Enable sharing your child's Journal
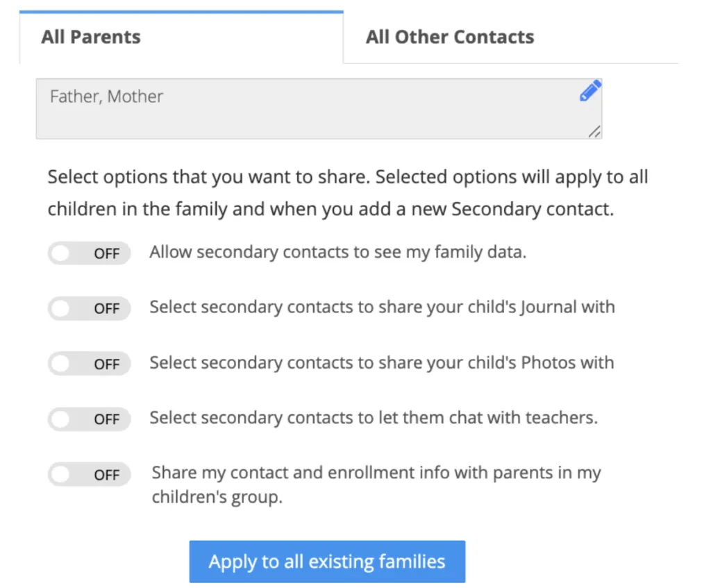 pyautogui.click(x=89, y=308)
